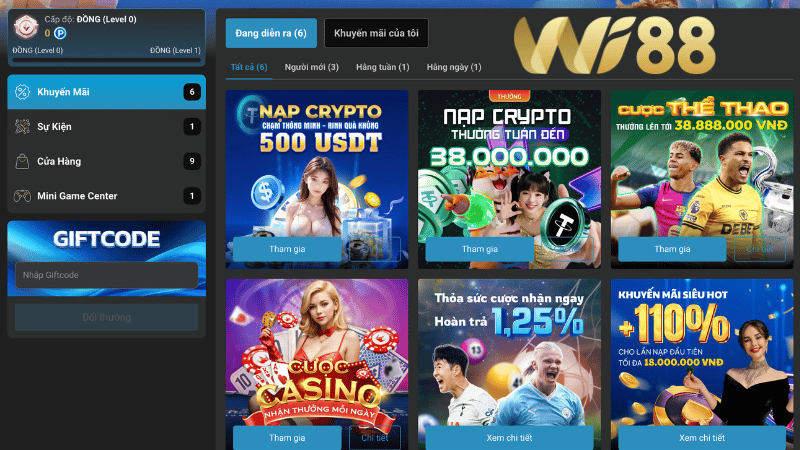Click the W88 gold logo
Image resolution: width=800 pixels, height=450 pixels.
tap(615, 45)
